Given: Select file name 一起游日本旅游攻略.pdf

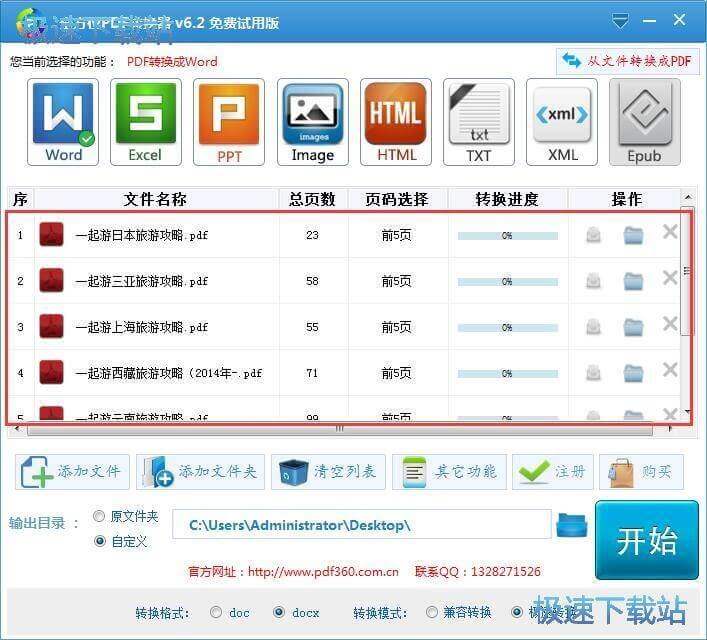Looking at the screenshot, I should (x=142, y=235).
